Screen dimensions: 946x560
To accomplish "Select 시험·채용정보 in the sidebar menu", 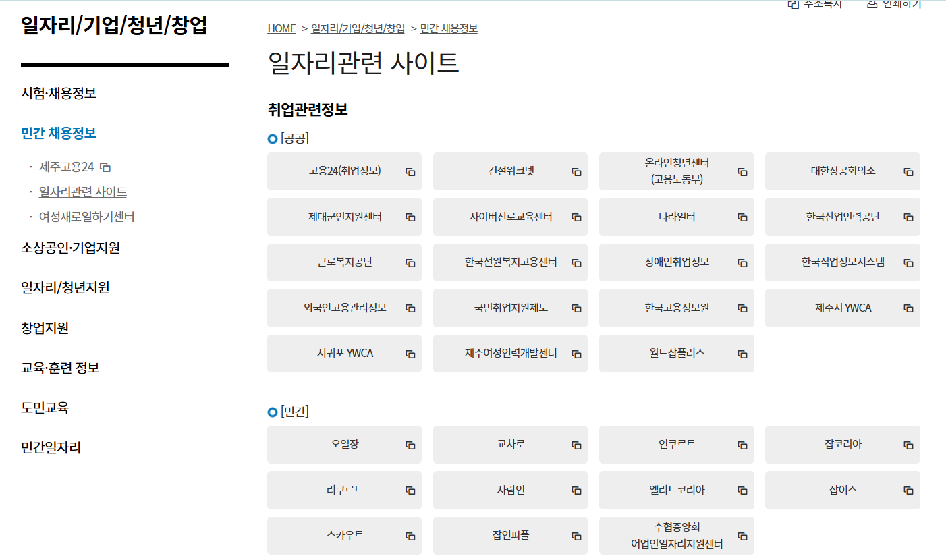I will [59, 94].
